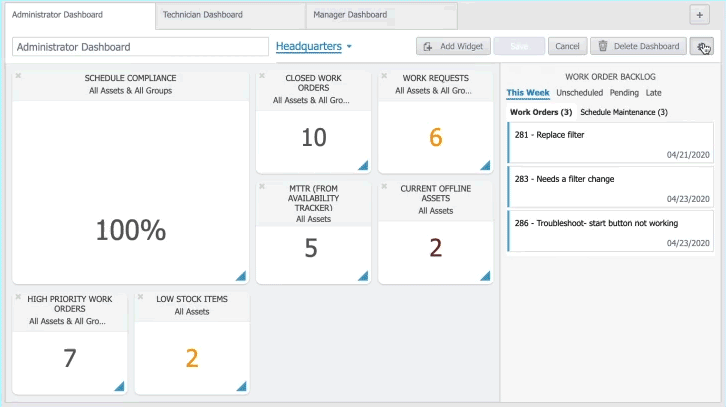This screenshot has height=407, width=726.
Task: Show Schedule Maintenance (3) list
Action: click(x=624, y=112)
